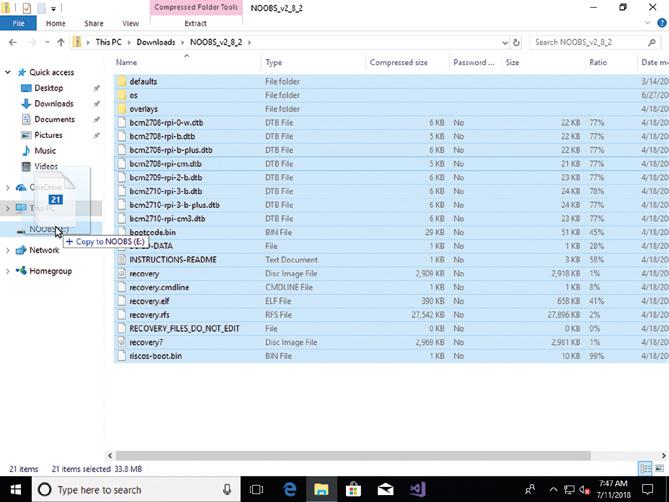This screenshot has height=502, width=669.
Task: Open the Help question mark icon
Action: 662,23
